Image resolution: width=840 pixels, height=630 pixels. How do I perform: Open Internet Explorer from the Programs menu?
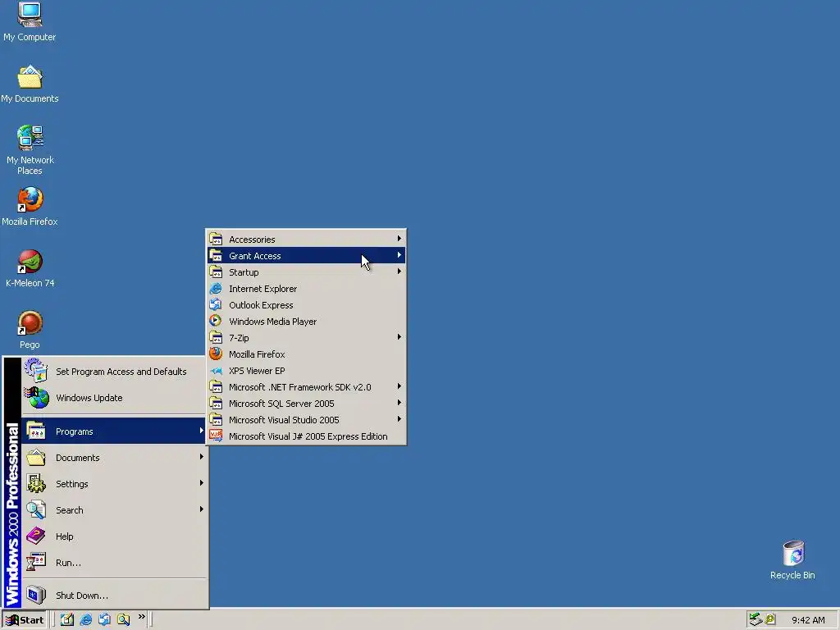pos(307,289)
